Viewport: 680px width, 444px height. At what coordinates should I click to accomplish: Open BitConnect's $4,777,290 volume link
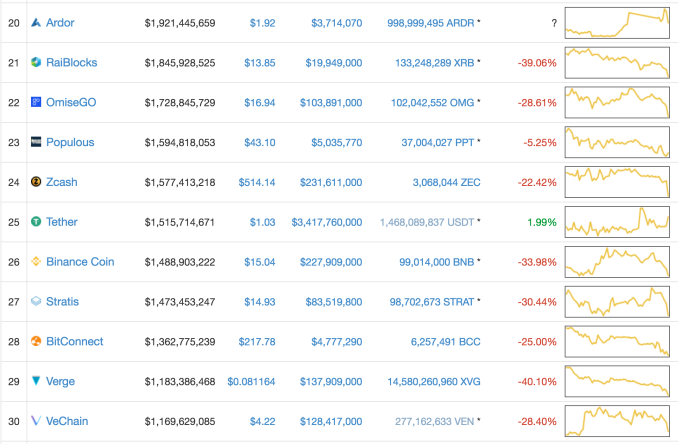coord(337,341)
